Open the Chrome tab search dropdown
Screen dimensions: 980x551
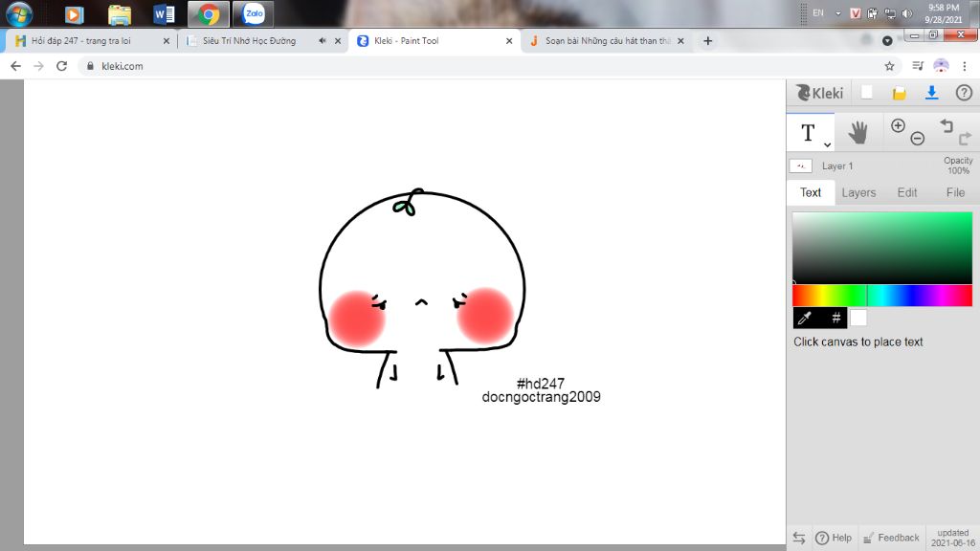point(887,40)
